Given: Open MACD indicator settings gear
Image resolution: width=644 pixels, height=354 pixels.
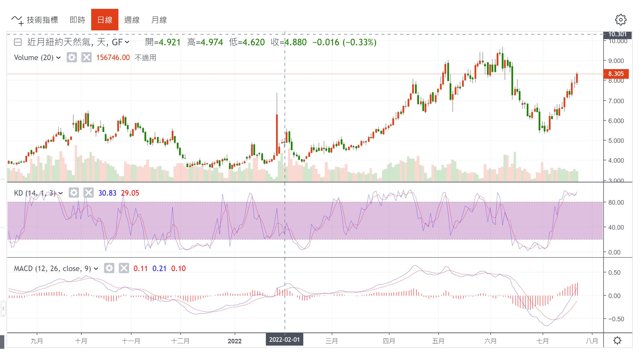Looking at the screenshot, I should [x=109, y=268].
